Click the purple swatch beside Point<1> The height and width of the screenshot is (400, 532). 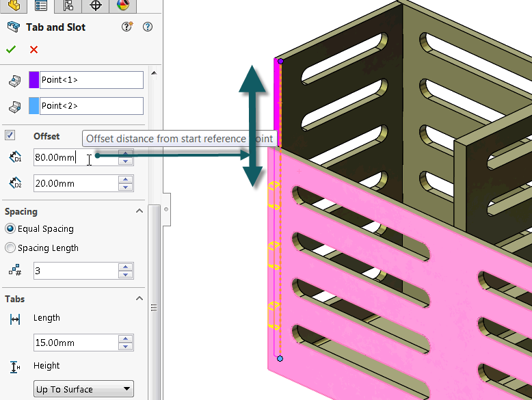(34, 80)
